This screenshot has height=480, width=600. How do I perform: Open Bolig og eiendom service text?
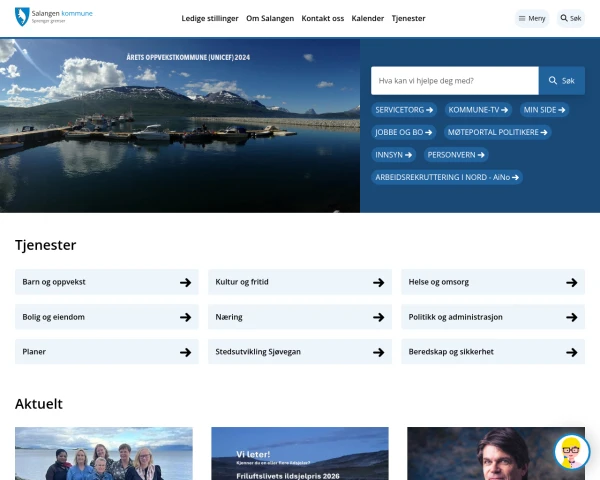pos(54,317)
